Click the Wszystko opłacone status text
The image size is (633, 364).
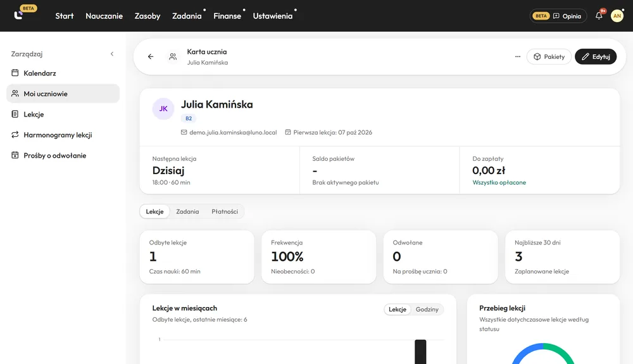[x=499, y=182]
